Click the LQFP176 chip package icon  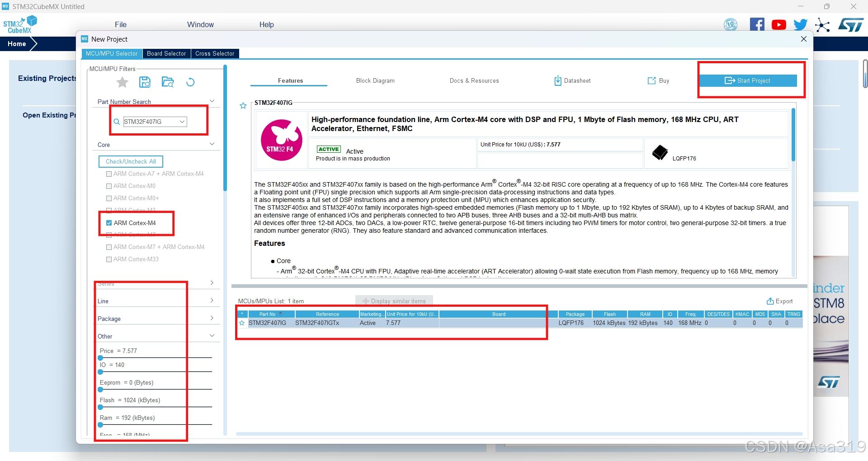[660, 152]
